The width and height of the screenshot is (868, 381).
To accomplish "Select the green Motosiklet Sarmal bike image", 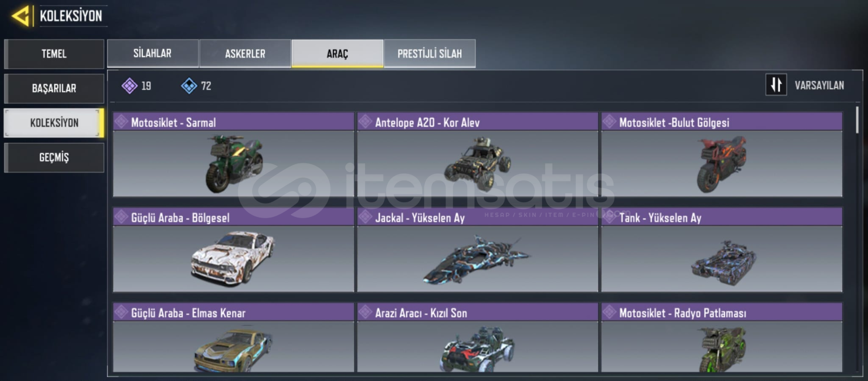I will (x=234, y=164).
